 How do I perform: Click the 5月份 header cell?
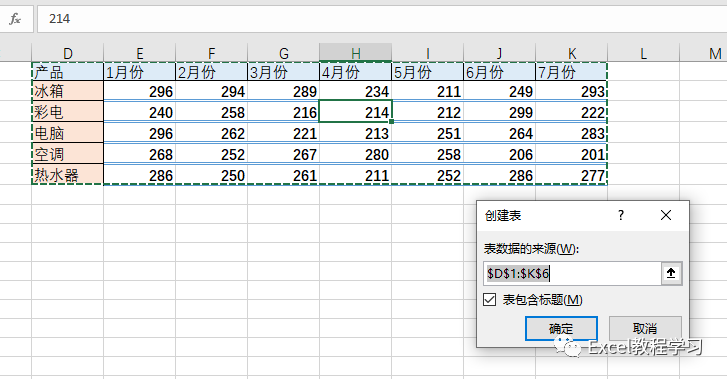tap(427, 71)
